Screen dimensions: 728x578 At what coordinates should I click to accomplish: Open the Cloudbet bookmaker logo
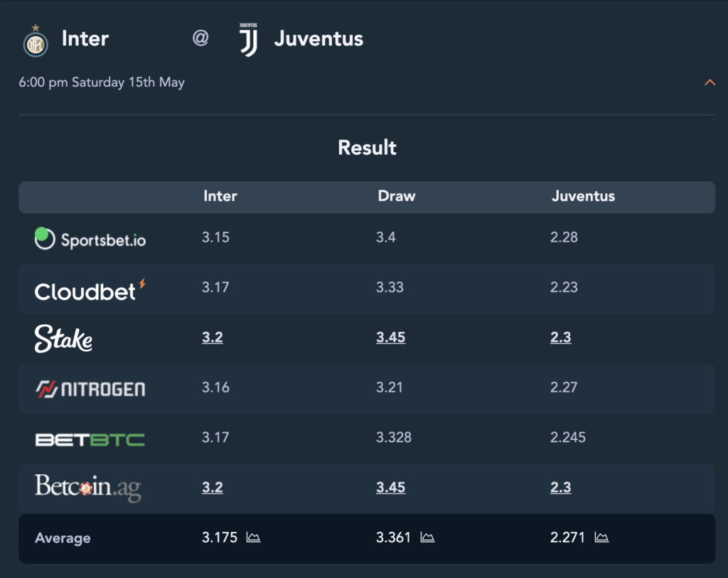(90, 290)
